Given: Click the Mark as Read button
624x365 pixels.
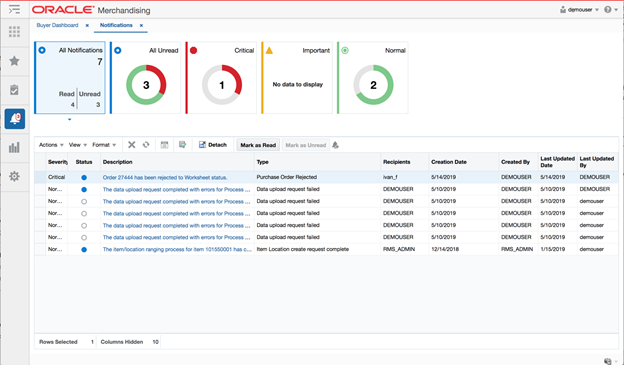Looking at the screenshot, I should (258, 145).
